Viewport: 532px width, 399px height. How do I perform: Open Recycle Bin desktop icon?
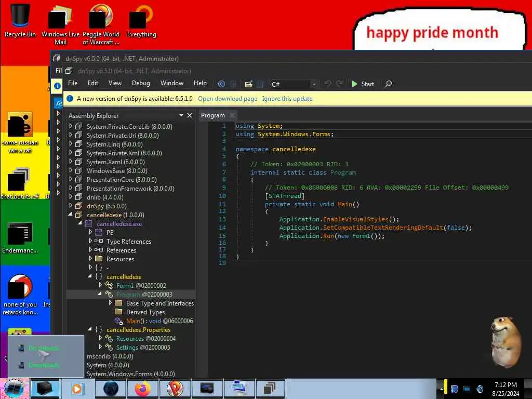pos(20,20)
